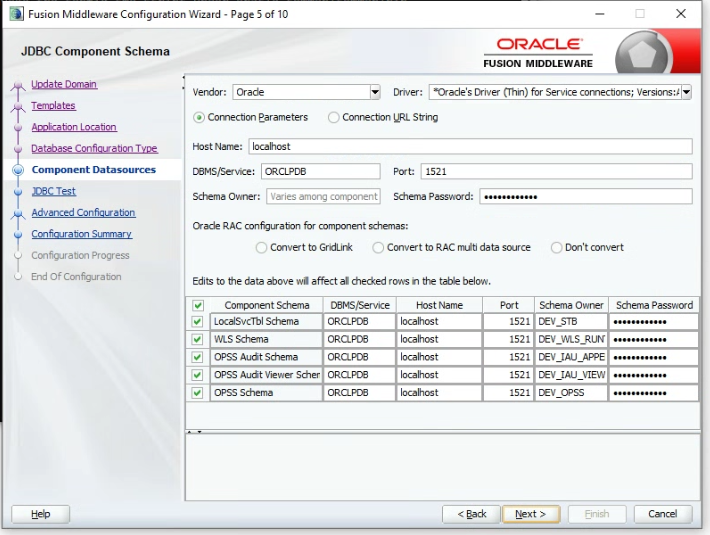Click the Port input field
710x535 pixels.
(556, 172)
